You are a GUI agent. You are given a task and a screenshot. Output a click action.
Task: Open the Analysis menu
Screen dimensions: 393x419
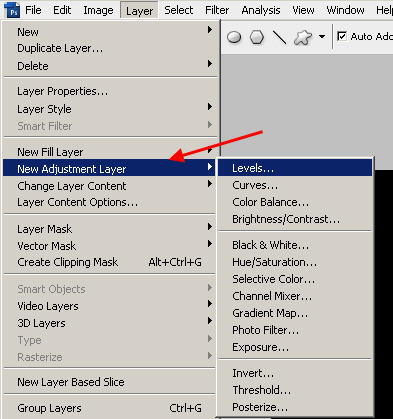pos(261,10)
